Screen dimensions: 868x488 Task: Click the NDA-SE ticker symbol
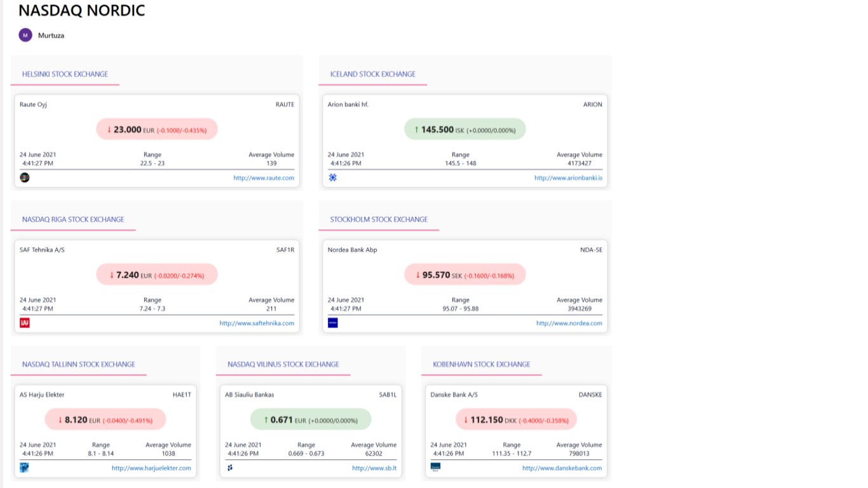click(592, 250)
